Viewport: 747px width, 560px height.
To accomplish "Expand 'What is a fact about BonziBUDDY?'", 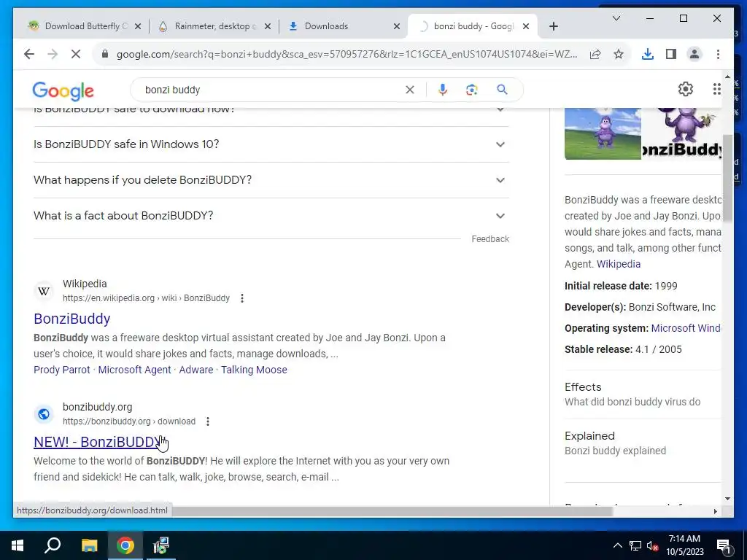I will pos(271,216).
